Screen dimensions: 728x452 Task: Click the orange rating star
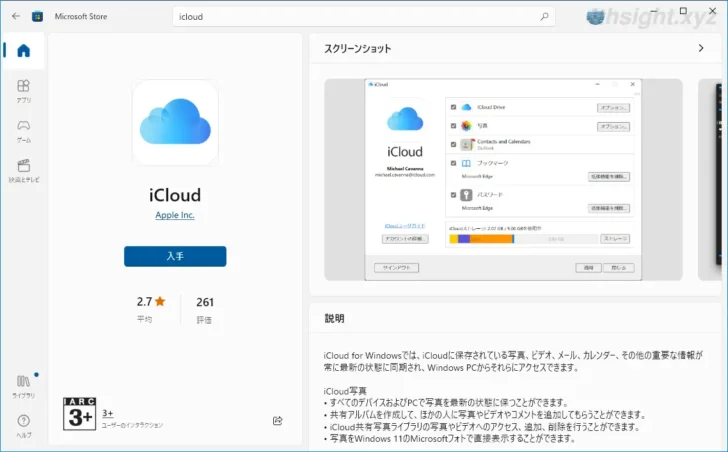click(x=160, y=301)
